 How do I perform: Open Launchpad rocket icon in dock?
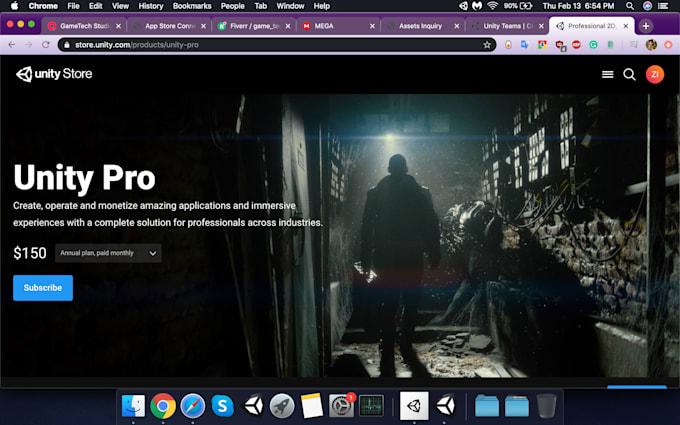282,406
